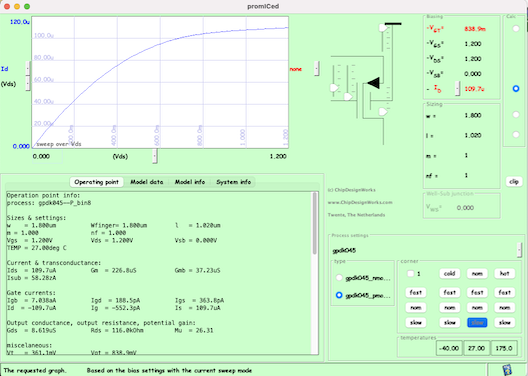
Task: Select the Calc radio button beside w
Action: [516, 115]
